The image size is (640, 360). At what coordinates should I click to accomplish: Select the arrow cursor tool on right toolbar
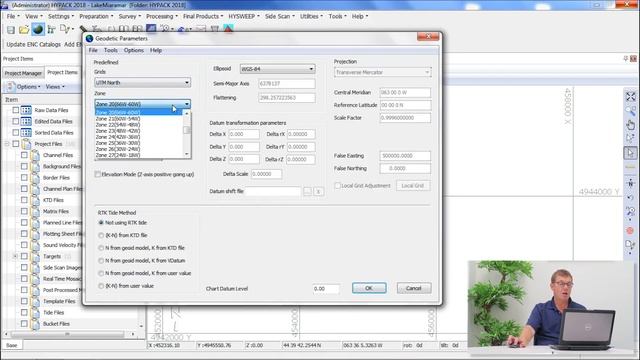tap(631, 153)
